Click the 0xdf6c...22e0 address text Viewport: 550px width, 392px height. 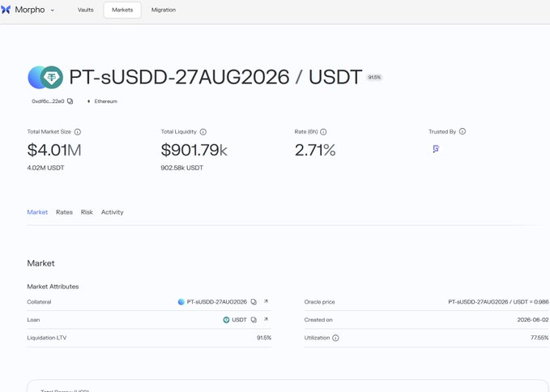coord(48,101)
